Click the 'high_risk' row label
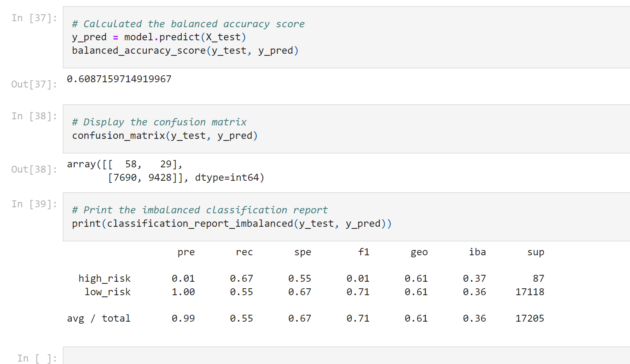The width and height of the screenshot is (630, 364). pos(105,278)
